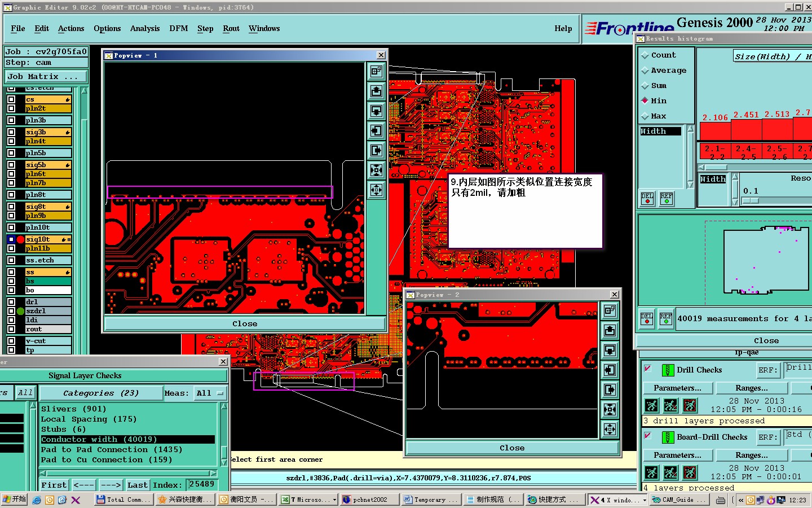The image size is (812, 508).
Task: Open Drill Checks Parameters dialog
Action: click(678, 388)
